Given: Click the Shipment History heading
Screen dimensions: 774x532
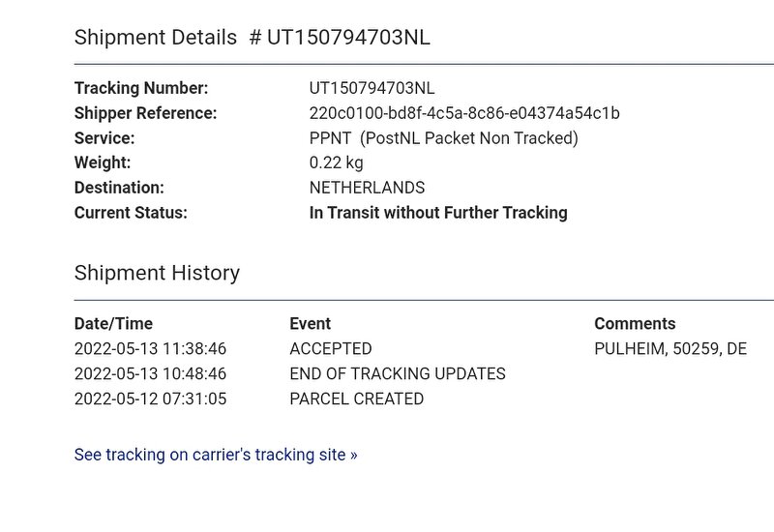Looking at the screenshot, I should [x=157, y=273].
